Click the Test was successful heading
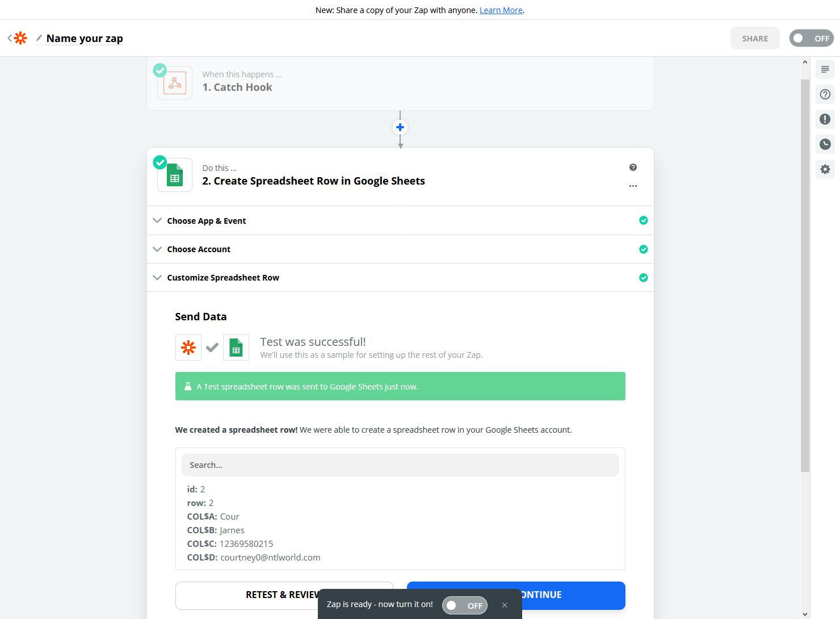 pyautogui.click(x=313, y=342)
